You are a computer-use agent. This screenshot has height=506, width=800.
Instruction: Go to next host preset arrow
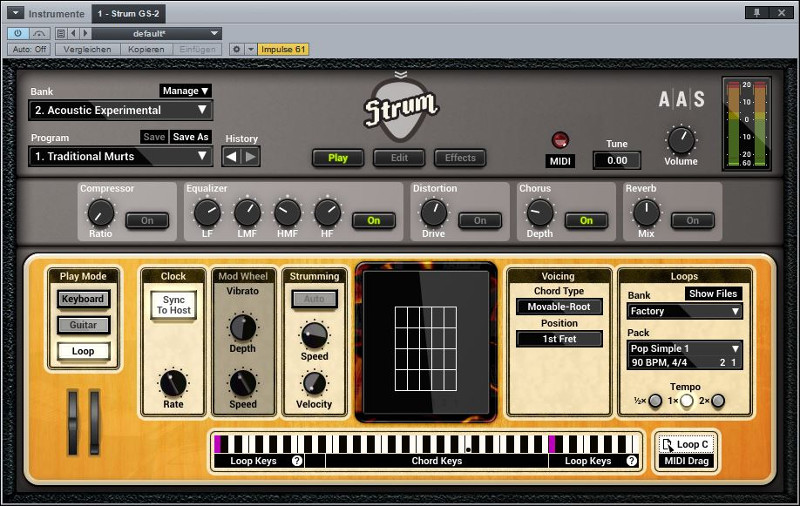[x=85, y=34]
